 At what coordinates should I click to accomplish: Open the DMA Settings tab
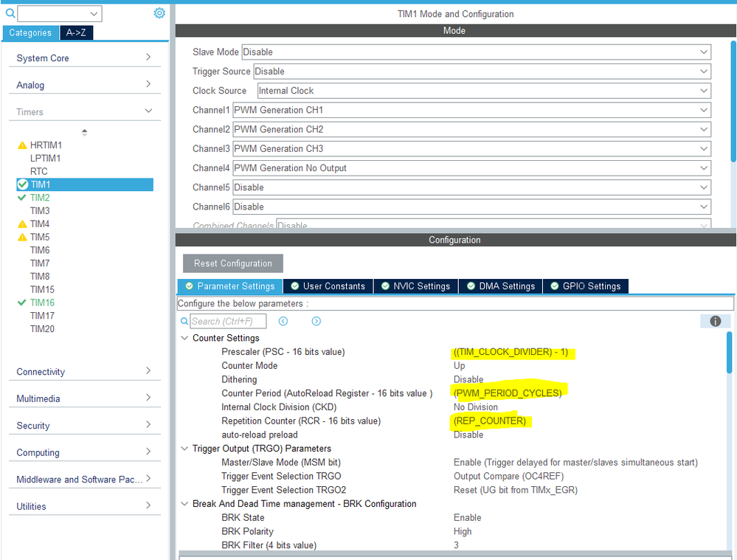501,286
